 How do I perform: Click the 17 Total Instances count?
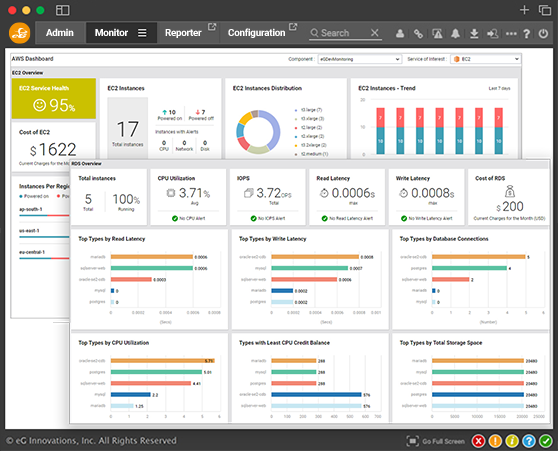[x=127, y=129]
